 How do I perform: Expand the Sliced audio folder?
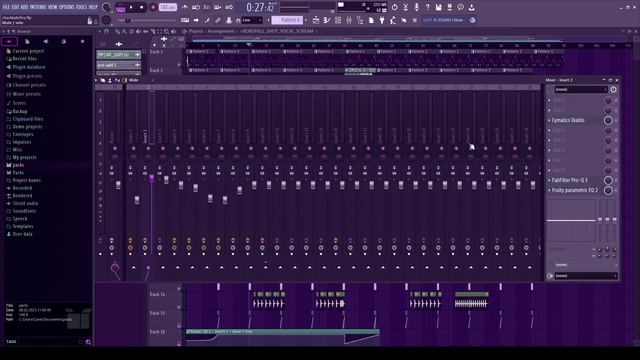point(25,203)
